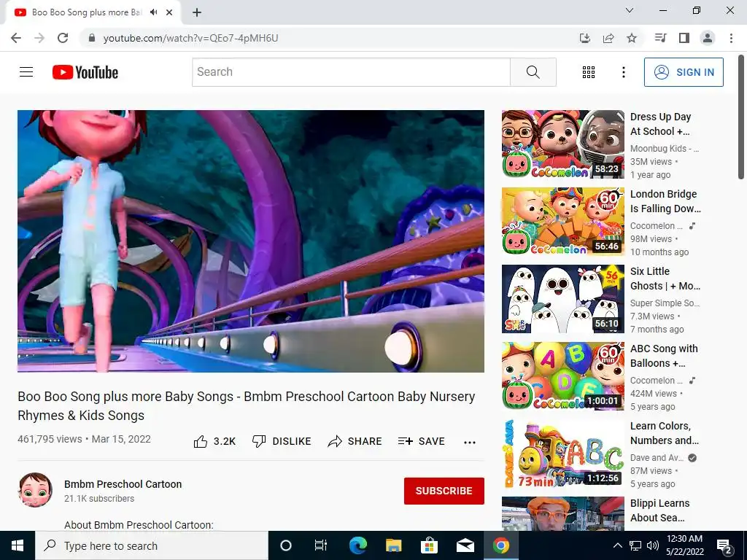
Task: Open Super Simple Songs channel name
Action: (665, 303)
